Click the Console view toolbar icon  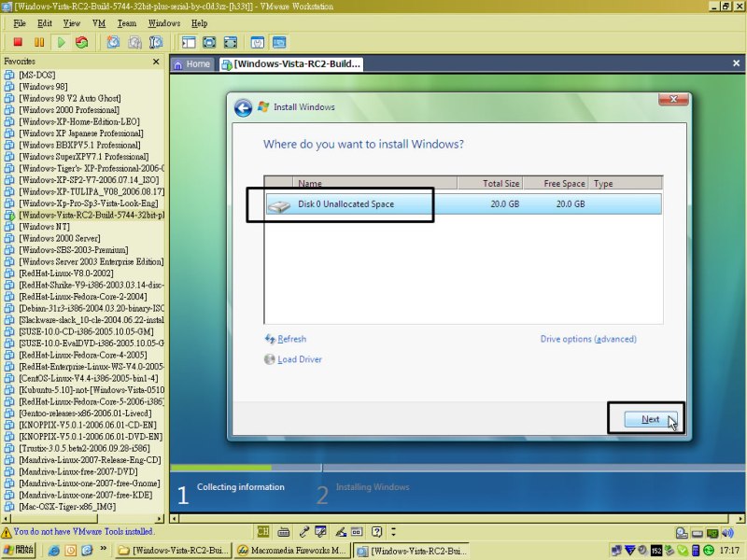pos(279,42)
